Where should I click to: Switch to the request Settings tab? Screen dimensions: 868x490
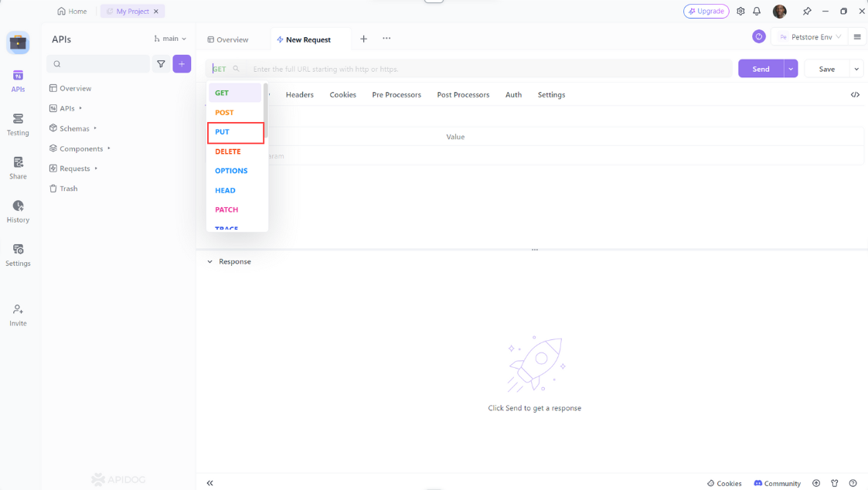(x=551, y=95)
